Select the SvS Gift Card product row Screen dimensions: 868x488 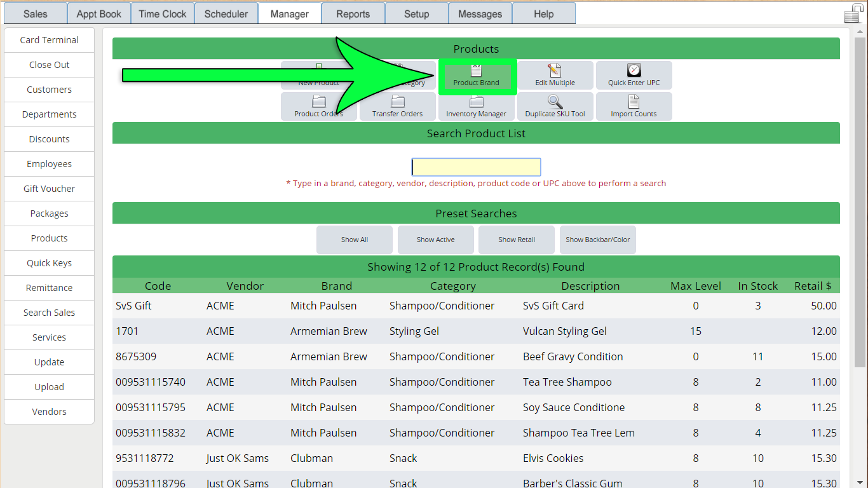pos(476,306)
